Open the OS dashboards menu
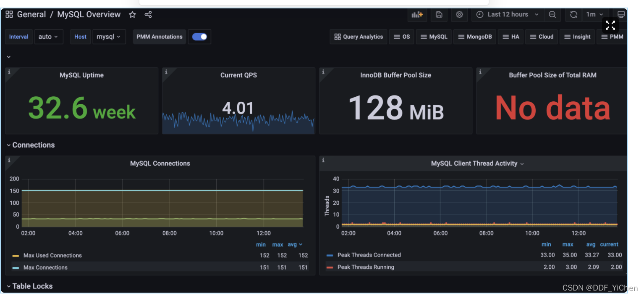Viewport: 644px width, 296px height. (401, 37)
